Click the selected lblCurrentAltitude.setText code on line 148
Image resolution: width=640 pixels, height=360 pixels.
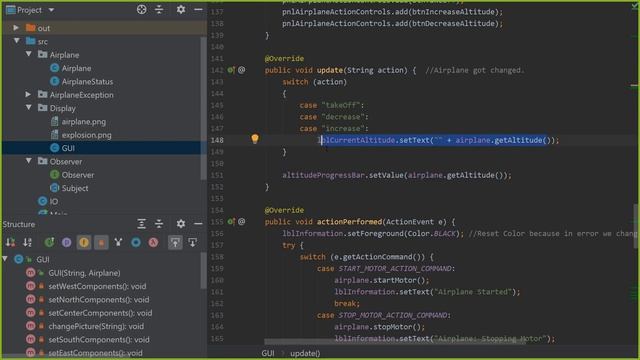(433, 140)
